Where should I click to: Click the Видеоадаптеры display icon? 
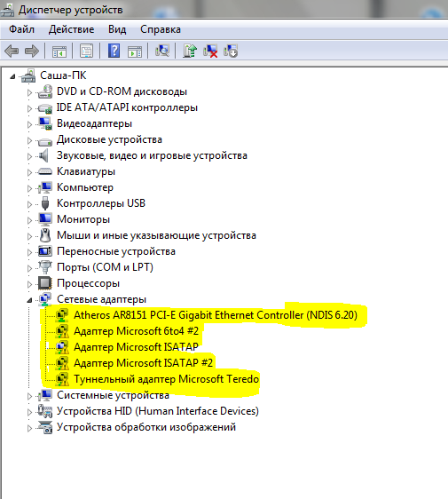(x=45, y=123)
